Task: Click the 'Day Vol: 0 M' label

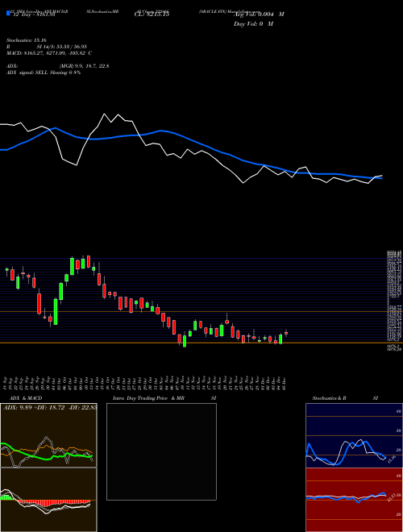Action: (253, 23)
